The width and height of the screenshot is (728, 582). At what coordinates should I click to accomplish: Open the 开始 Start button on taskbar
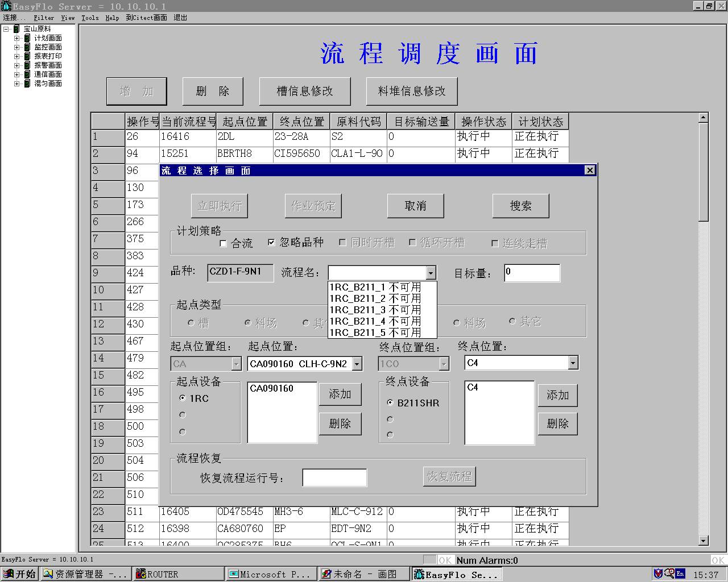[19, 574]
